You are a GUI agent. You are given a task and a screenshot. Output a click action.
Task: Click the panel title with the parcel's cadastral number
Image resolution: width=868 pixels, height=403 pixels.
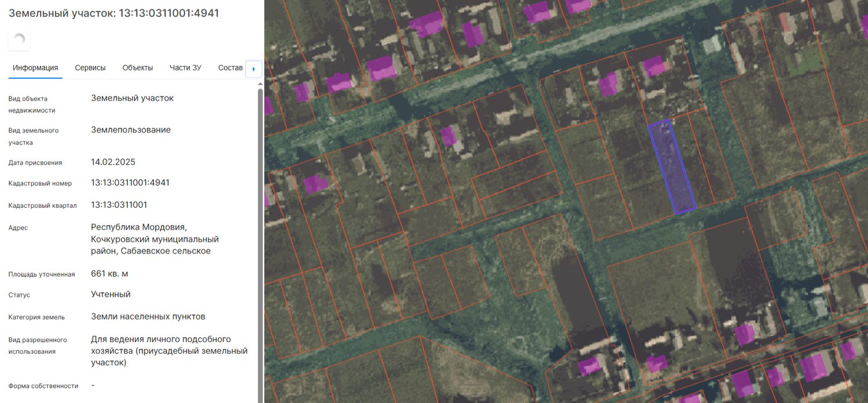114,13
